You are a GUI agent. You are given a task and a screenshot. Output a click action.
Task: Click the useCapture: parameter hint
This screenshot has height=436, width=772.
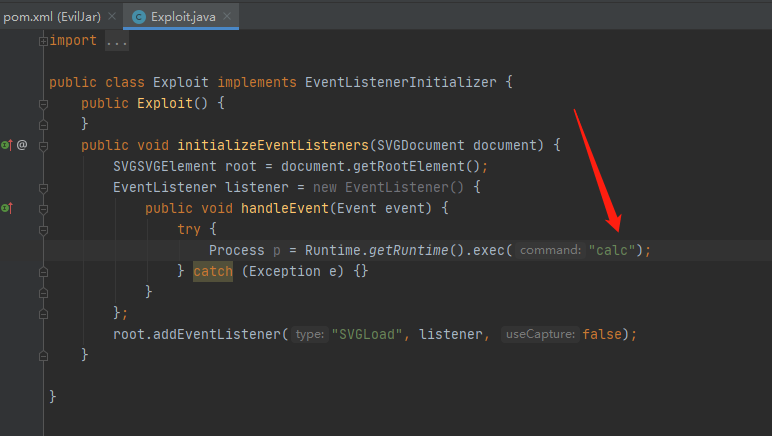[540, 335]
